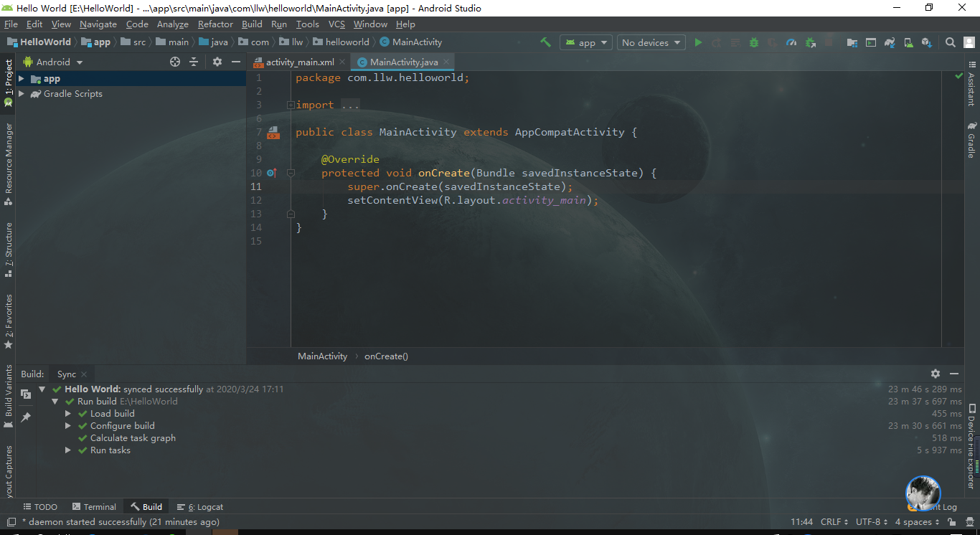Collapse the Run build node
This screenshot has width=980, height=535.
point(55,402)
